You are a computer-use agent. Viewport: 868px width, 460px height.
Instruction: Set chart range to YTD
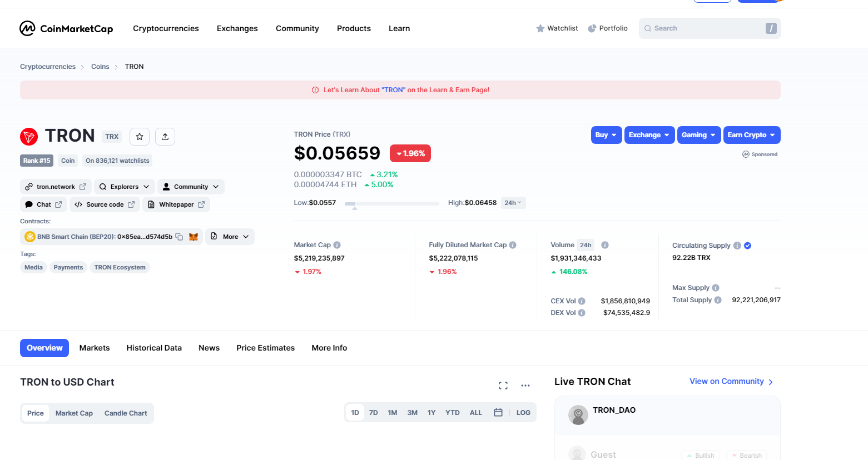pyautogui.click(x=453, y=413)
